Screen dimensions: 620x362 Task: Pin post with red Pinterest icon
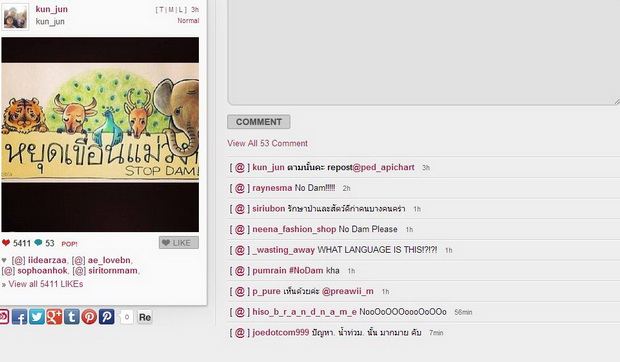coord(89,317)
